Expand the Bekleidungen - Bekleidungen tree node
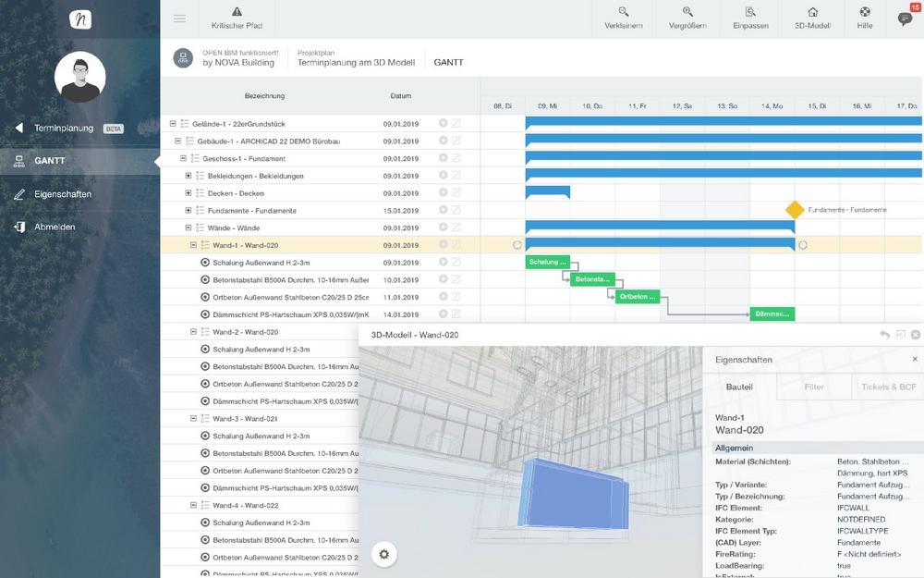 188,176
